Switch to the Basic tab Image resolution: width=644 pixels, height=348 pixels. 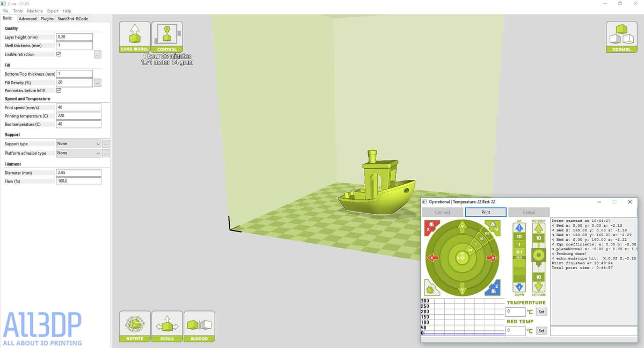8,18
